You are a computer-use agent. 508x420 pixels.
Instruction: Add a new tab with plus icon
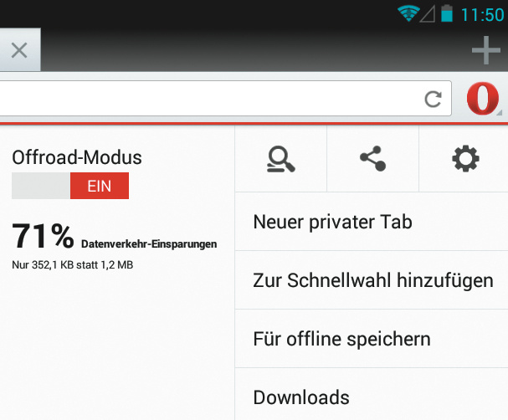(x=486, y=50)
